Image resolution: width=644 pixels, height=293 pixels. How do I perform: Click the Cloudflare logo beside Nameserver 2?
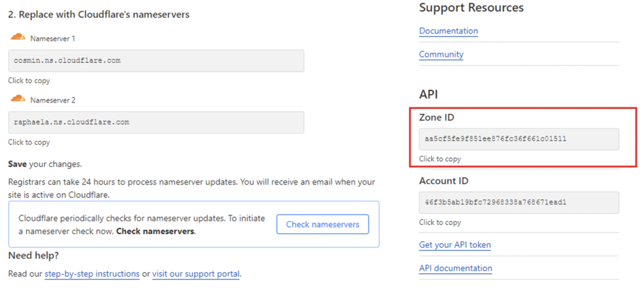click(18, 99)
